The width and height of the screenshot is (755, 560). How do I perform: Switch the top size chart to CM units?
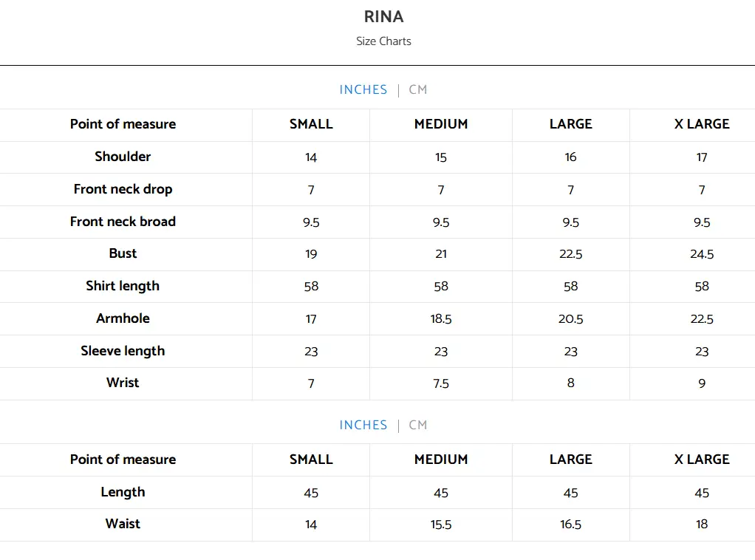pyautogui.click(x=417, y=89)
